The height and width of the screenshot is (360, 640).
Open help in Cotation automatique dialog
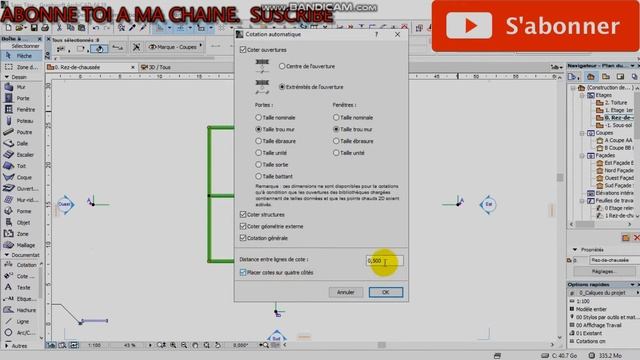[377, 35]
